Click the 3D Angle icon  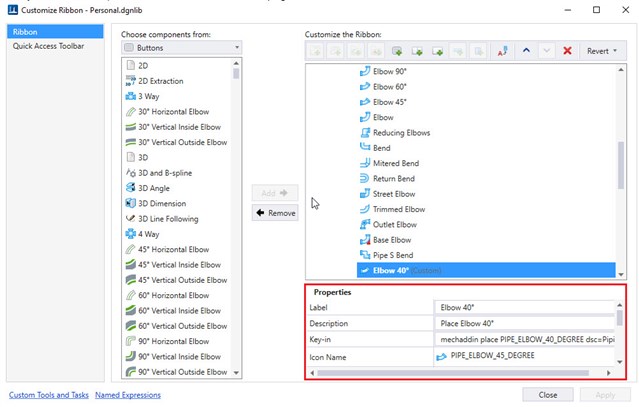click(130, 188)
